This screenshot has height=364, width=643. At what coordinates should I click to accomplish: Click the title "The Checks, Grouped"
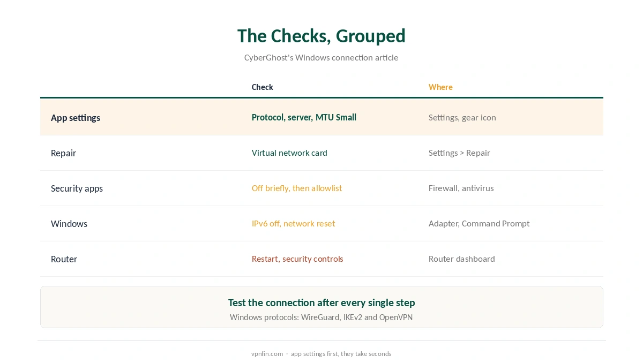(322, 36)
